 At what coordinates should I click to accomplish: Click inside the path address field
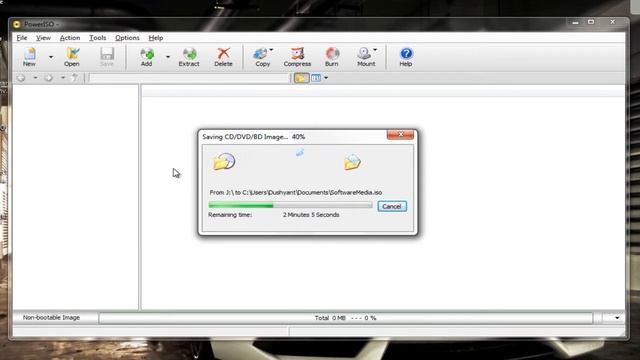coord(189,78)
